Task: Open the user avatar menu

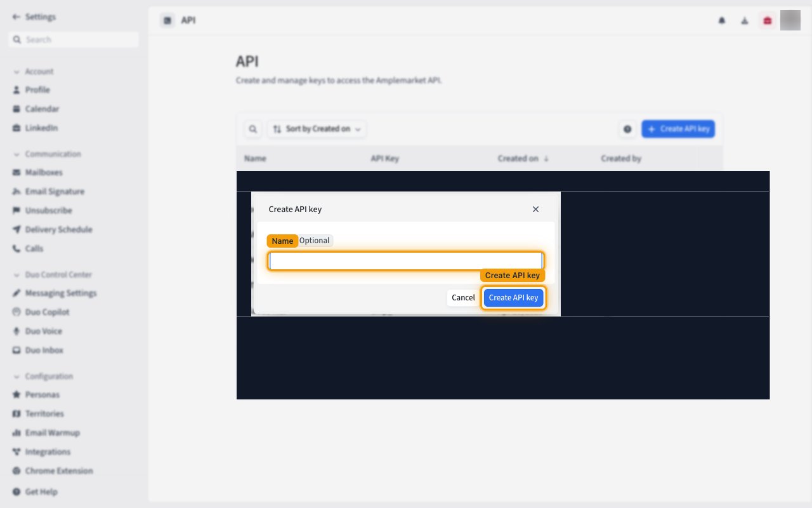Action: [790, 20]
